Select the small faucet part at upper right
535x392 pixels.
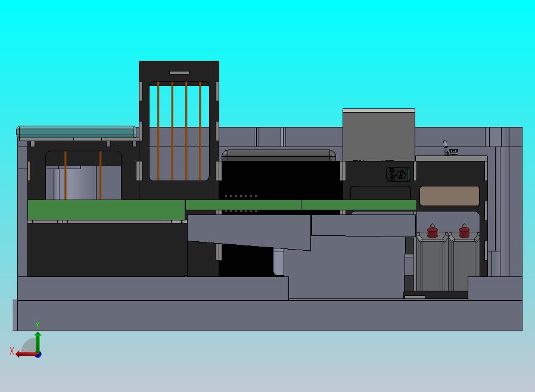coord(450,148)
